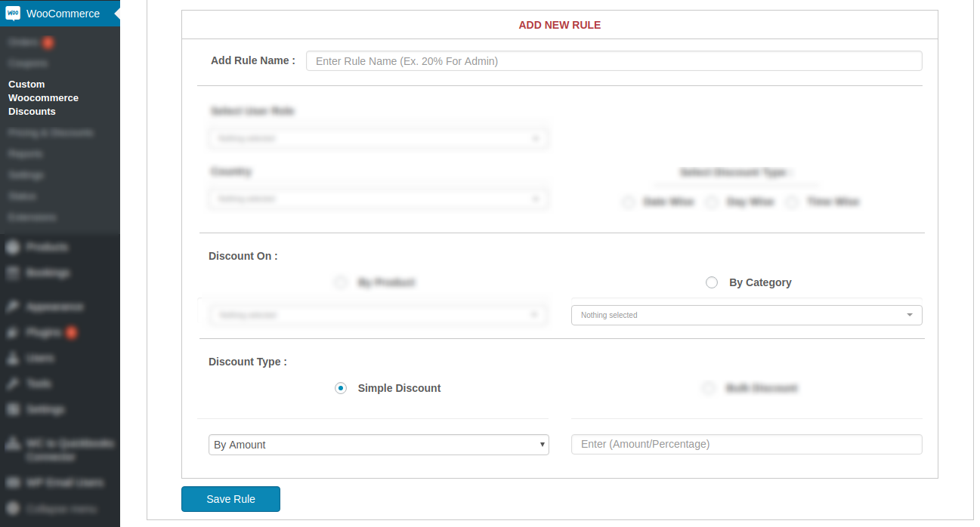
Task: Select the Simple Discount radio button
Action: pos(341,388)
